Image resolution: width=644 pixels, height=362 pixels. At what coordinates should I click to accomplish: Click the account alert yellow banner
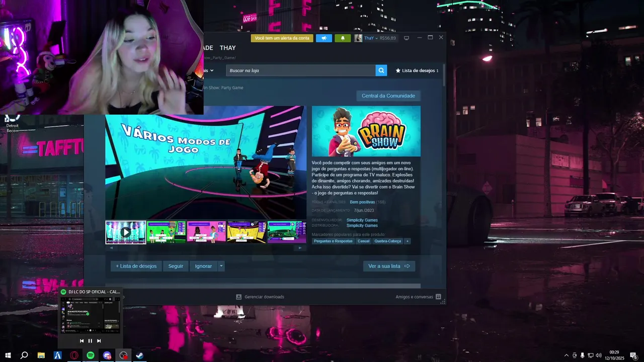[282, 38]
